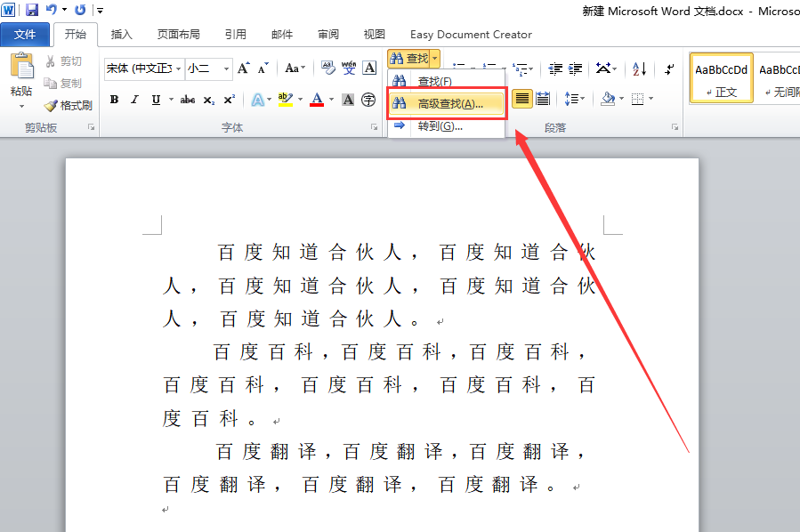Open the font name combo box
Viewport: 800px width, 532px height.
coord(144,69)
